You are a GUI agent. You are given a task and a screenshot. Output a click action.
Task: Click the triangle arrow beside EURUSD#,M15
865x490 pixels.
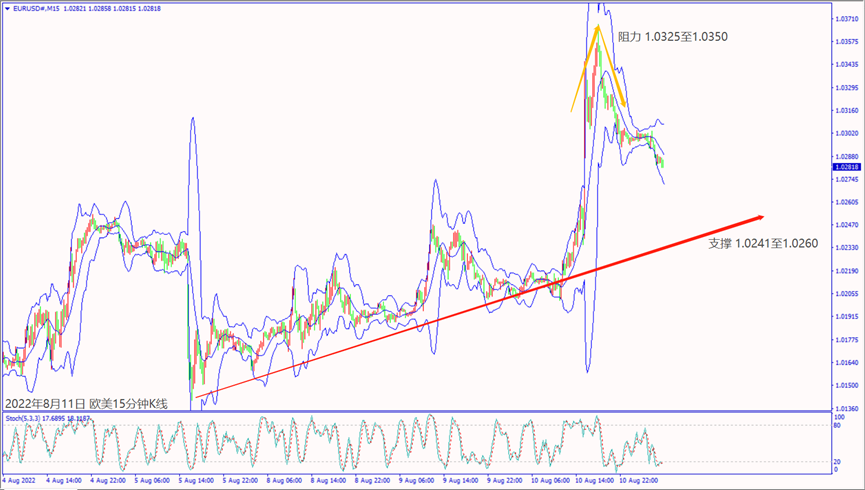tap(8, 8)
